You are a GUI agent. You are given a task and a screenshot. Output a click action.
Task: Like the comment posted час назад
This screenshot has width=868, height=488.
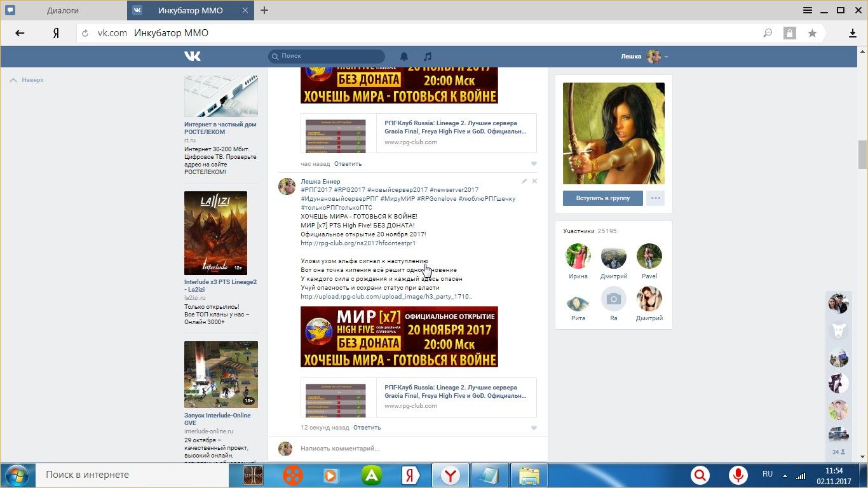(534, 164)
